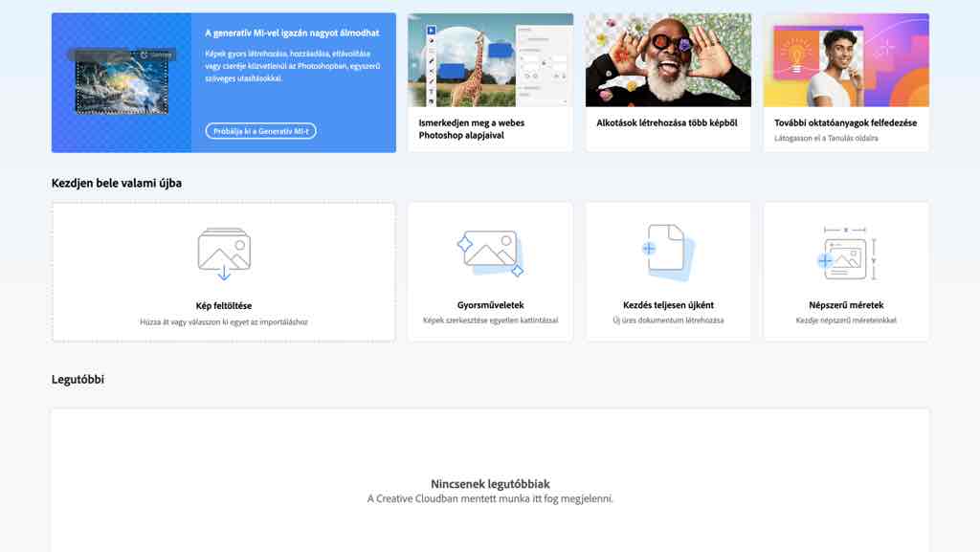
Task: Click 'Képek szerkesztése egyetlen kattintással' text
Action: pyautogui.click(x=491, y=320)
